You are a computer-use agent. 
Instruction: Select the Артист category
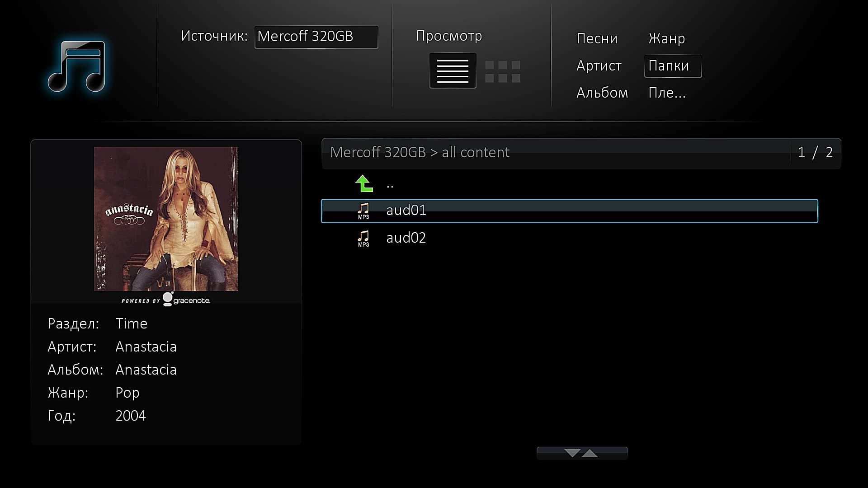click(x=599, y=66)
